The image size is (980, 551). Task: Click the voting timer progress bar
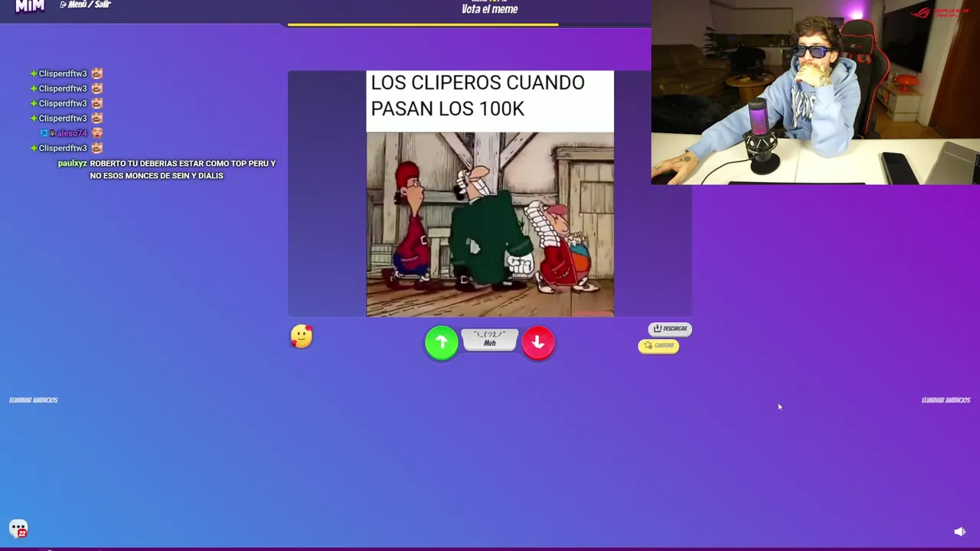[x=423, y=24]
